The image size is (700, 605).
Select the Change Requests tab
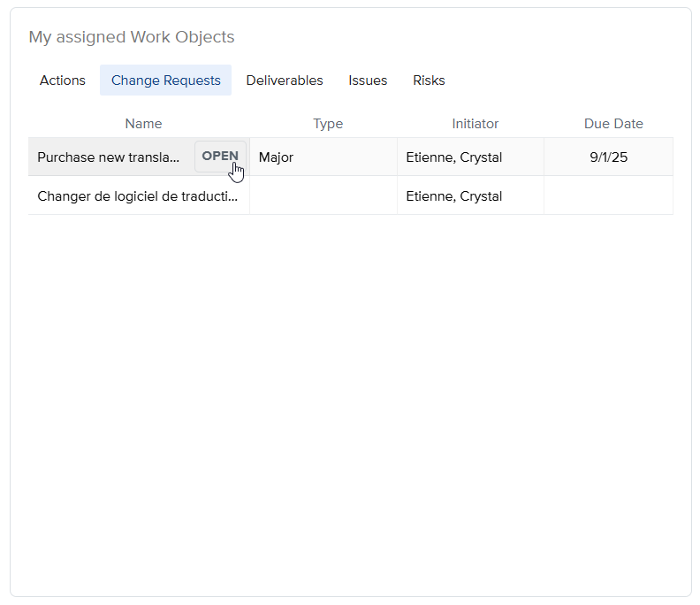click(166, 80)
